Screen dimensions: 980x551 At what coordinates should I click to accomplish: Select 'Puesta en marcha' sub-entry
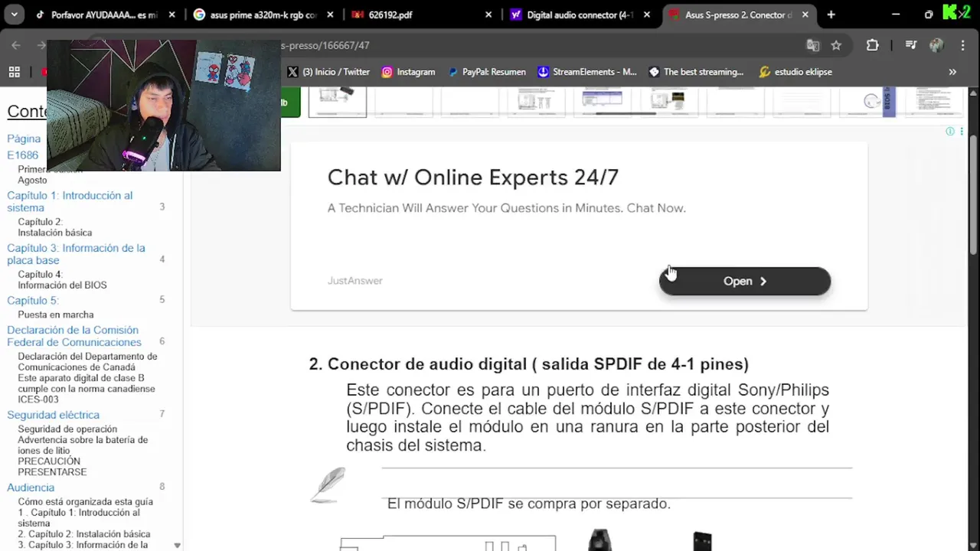56,315
